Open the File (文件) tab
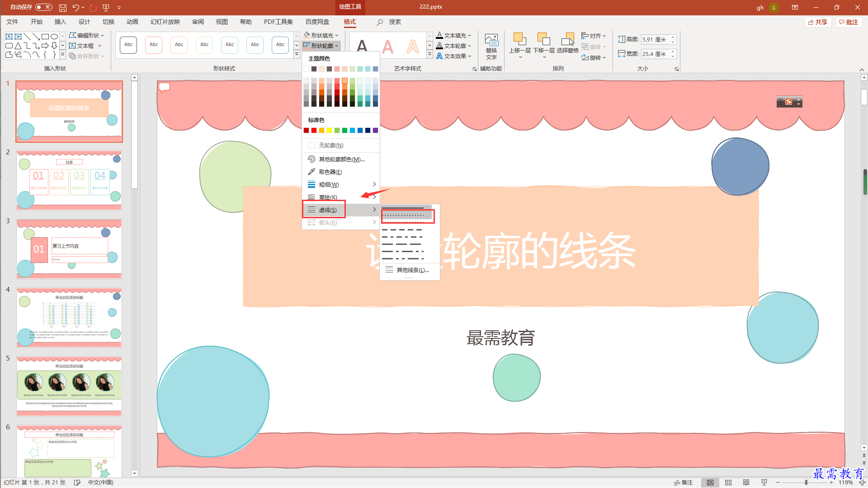This screenshot has height=488, width=868. (12, 22)
